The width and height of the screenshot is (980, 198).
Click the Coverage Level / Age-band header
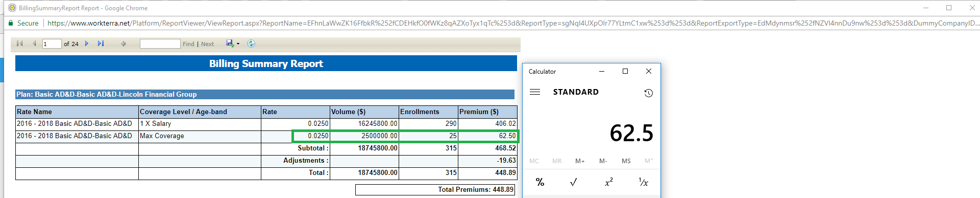[200, 112]
